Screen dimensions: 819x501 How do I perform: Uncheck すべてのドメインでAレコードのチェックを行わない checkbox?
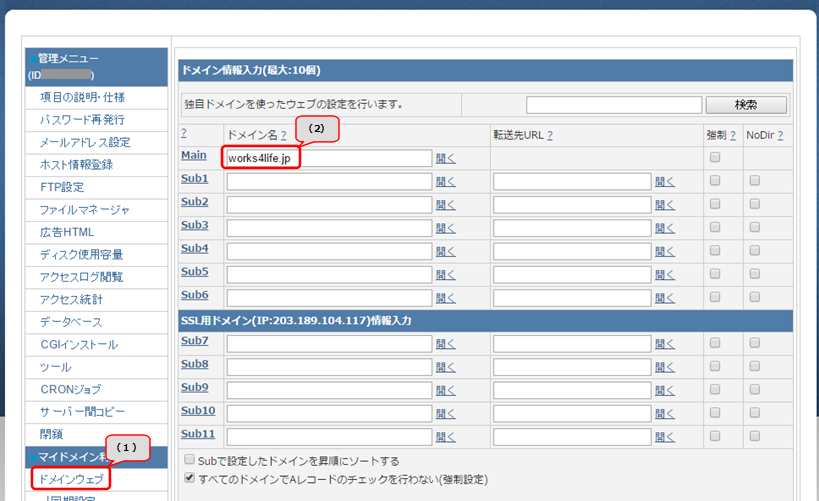(x=190, y=477)
